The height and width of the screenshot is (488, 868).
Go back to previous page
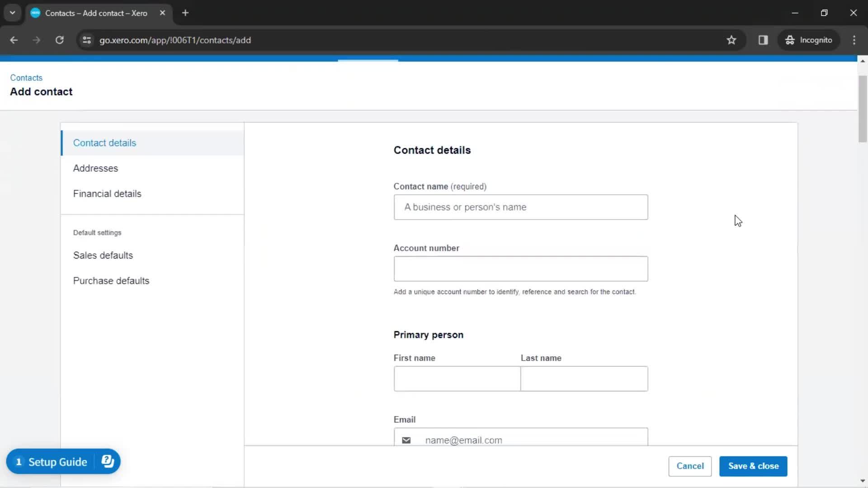(x=14, y=40)
